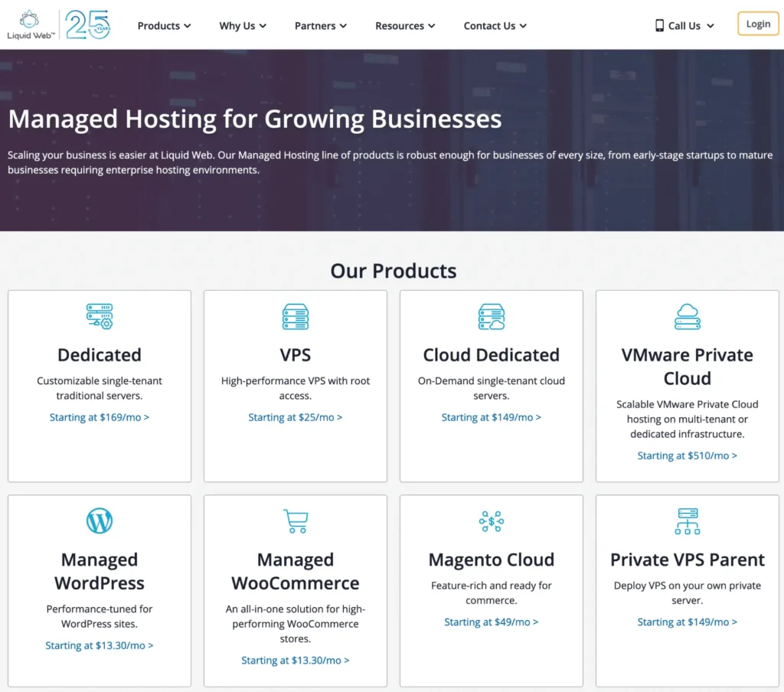Click the Managed WooCommerce heading
This screenshot has height=692, width=784.
coord(296,572)
